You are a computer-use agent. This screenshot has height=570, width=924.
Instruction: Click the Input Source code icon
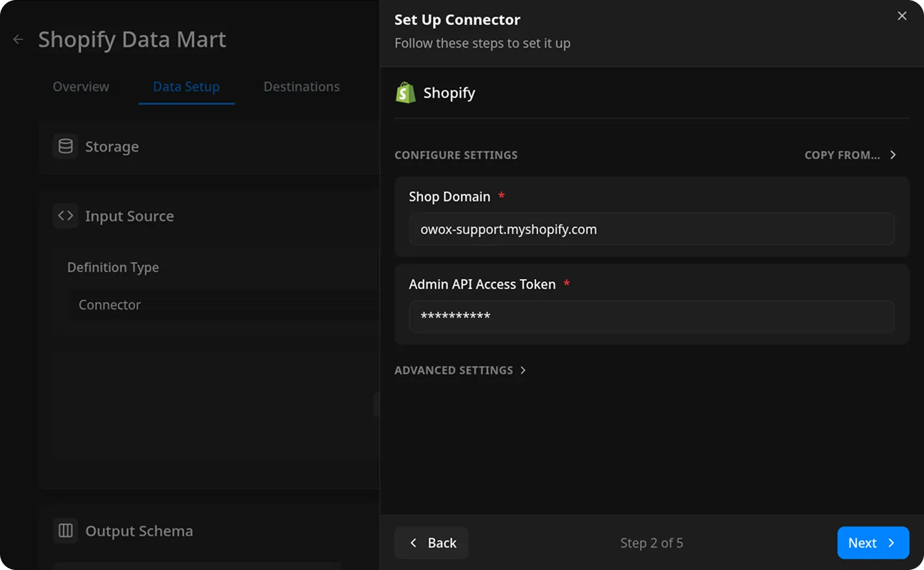(65, 216)
